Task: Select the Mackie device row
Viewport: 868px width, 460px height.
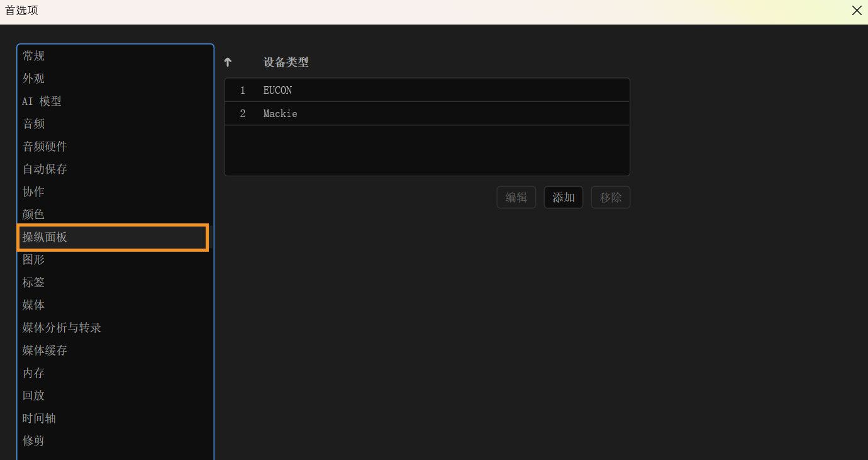Action: pyautogui.click(x=377, y=113)
